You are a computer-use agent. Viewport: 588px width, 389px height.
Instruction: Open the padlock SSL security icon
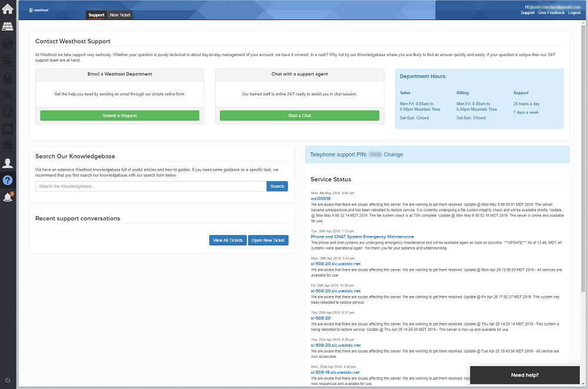[8, 77]
